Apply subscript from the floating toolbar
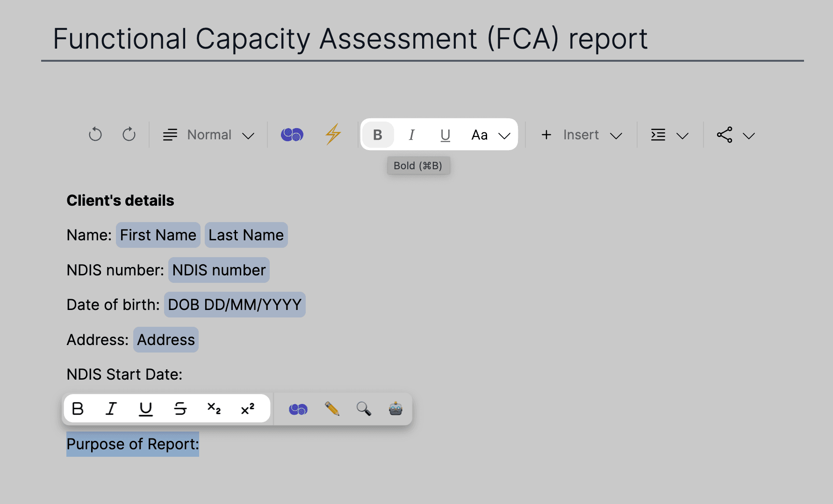 click(214, 409)
